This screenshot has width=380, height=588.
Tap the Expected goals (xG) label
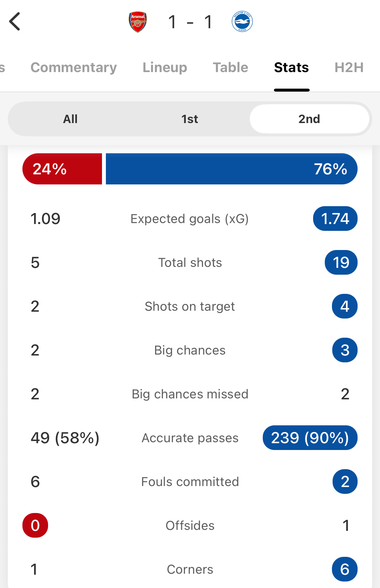[x=190, y=219]
